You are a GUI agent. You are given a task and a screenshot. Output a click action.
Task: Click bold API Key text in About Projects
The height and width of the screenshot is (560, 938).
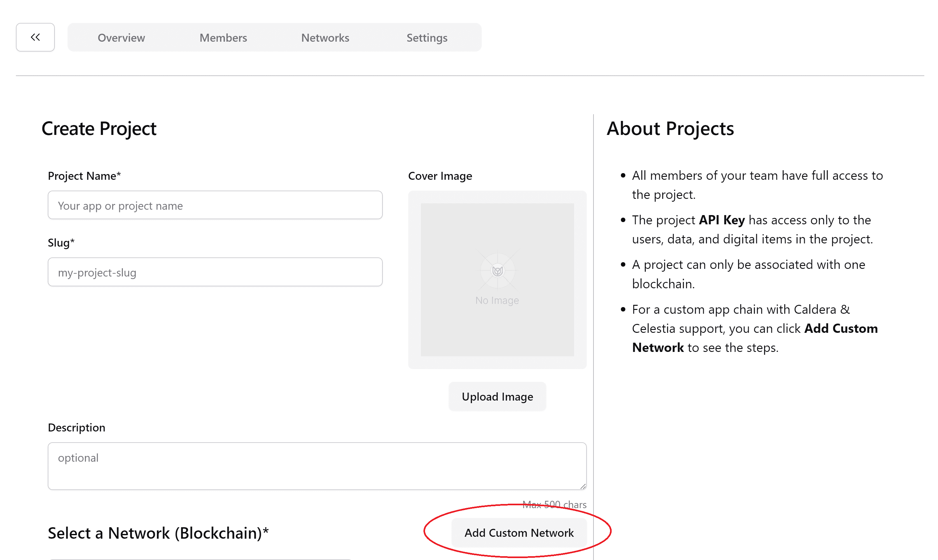(721, 220)
